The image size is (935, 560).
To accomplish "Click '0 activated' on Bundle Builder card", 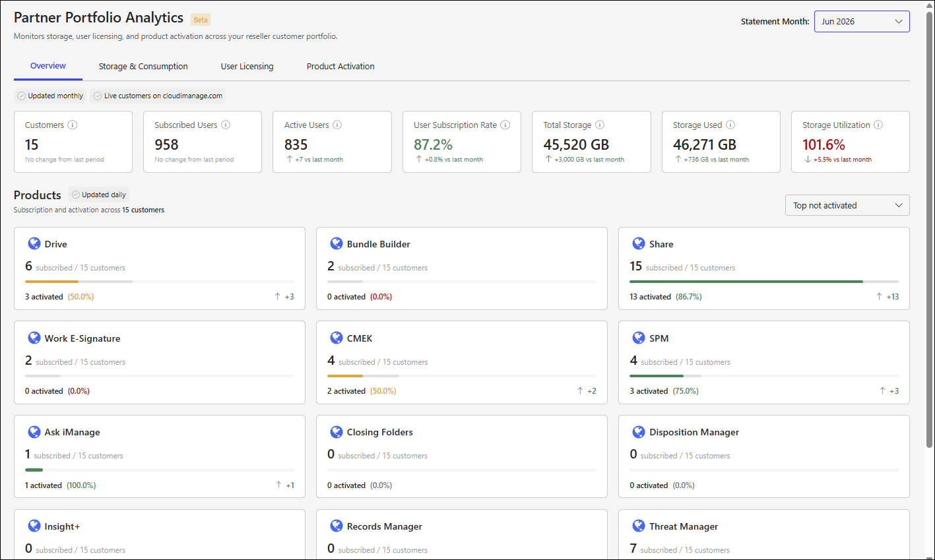I will click(346, 297).
